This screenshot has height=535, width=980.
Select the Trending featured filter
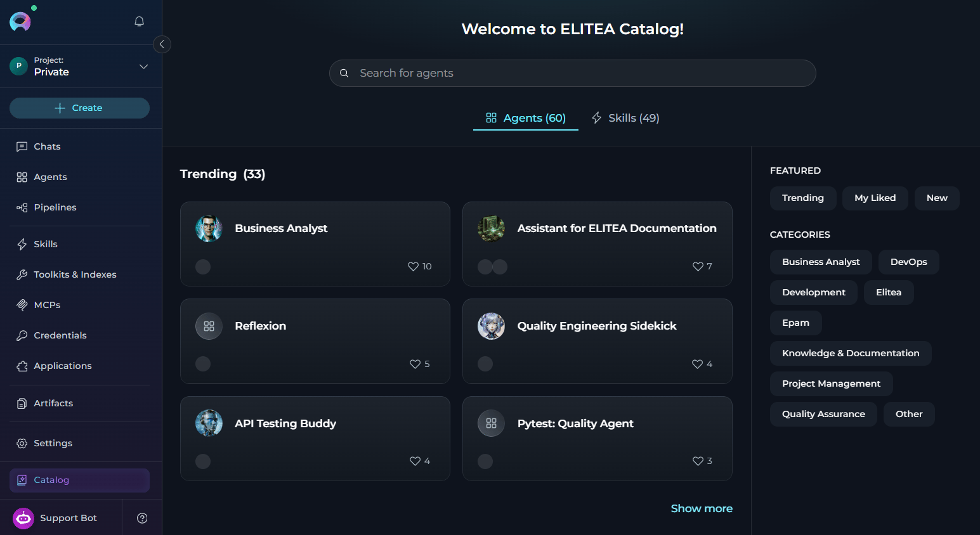(x=803, y=198)
